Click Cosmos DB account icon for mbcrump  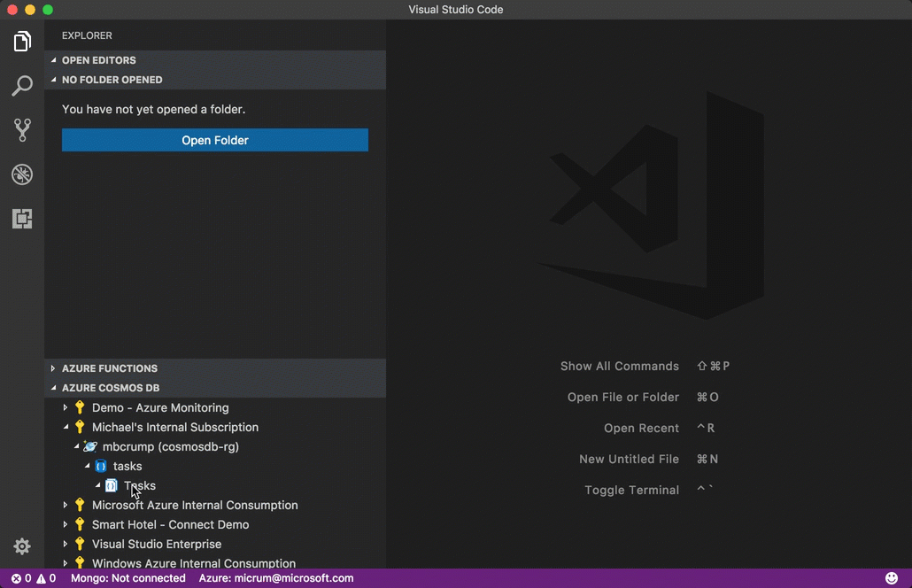pyautogui.click(x=90, y=446)
